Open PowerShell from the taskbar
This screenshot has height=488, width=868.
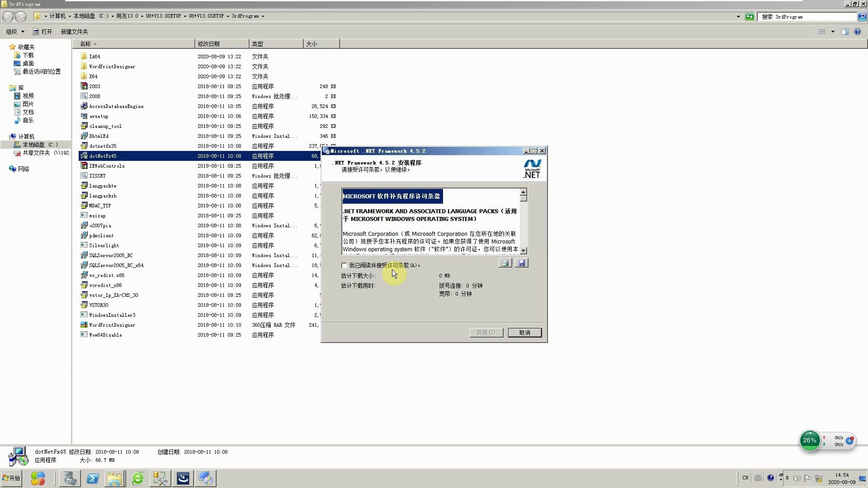click(93, 478)
